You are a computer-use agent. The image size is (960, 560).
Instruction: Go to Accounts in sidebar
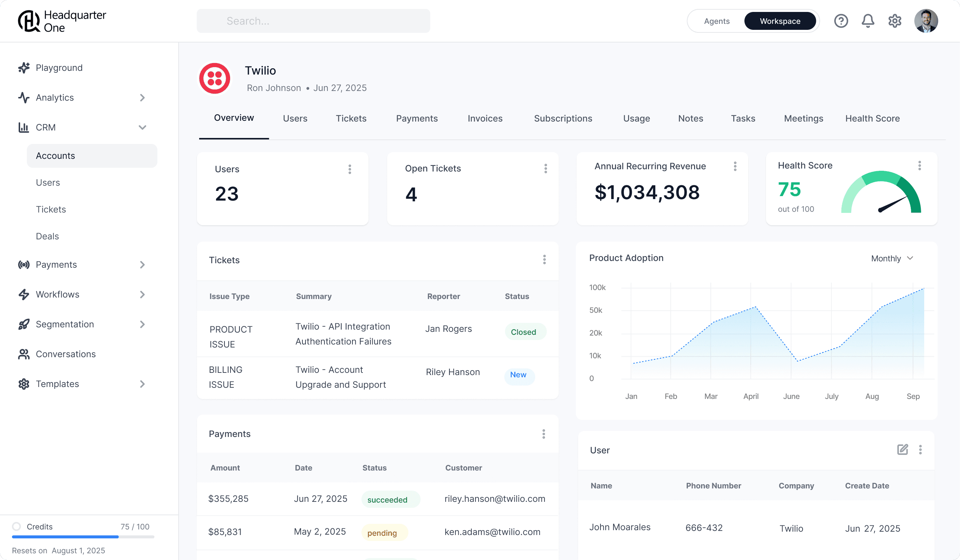(x=92, y=156)
